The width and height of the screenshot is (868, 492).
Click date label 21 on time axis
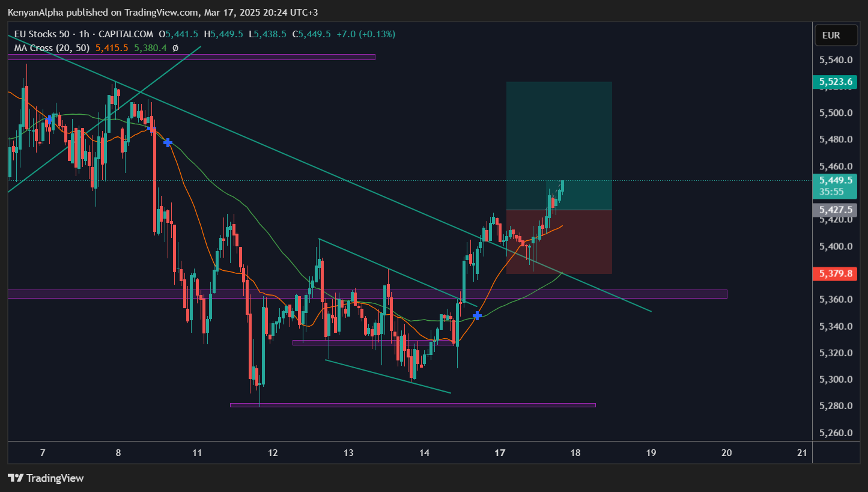click(x=801, y=452)
